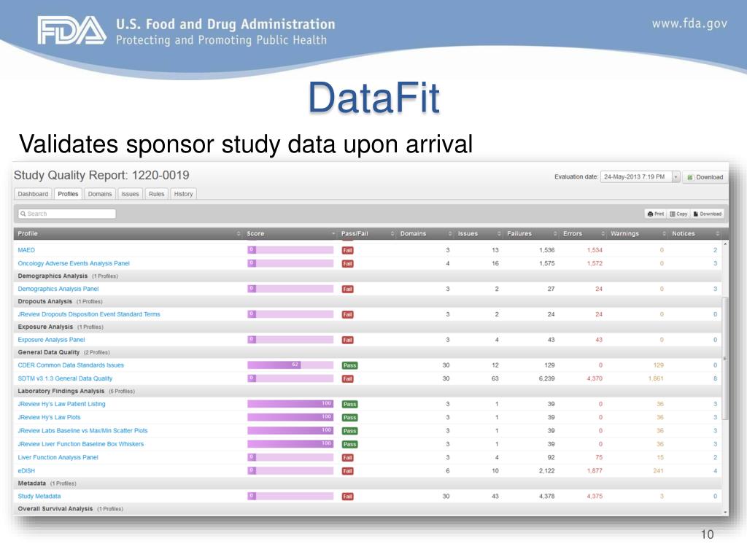Open the eDISH profile link

point(26,470)
